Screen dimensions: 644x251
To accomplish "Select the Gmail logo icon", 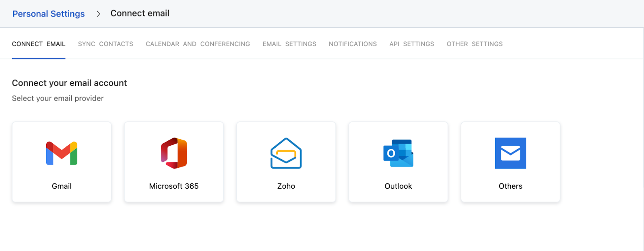I will click(x=62, y=153).
